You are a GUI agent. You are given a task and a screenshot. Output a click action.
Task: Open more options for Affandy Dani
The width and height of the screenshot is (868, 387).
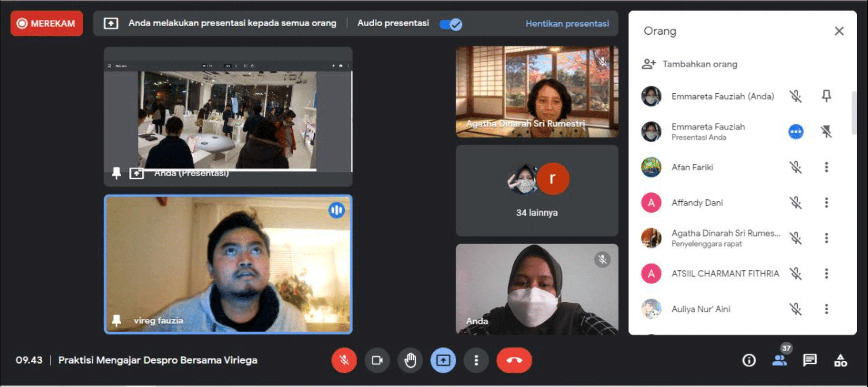826,202
